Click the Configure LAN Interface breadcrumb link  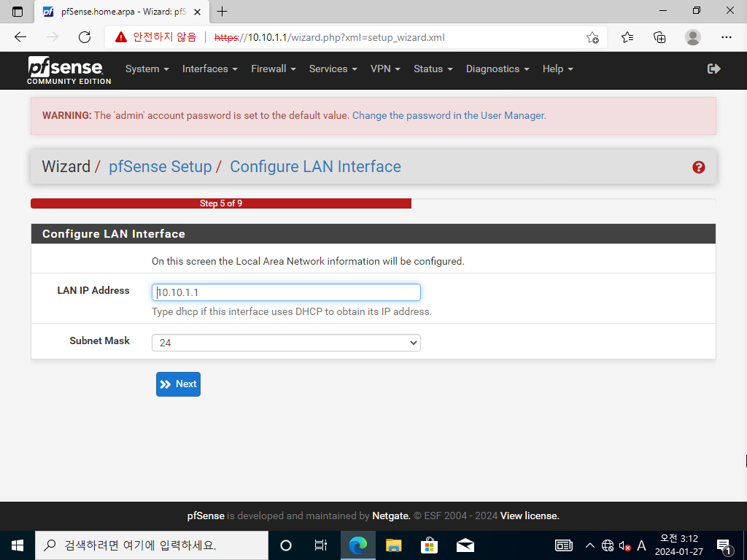[x=315, y=167]
